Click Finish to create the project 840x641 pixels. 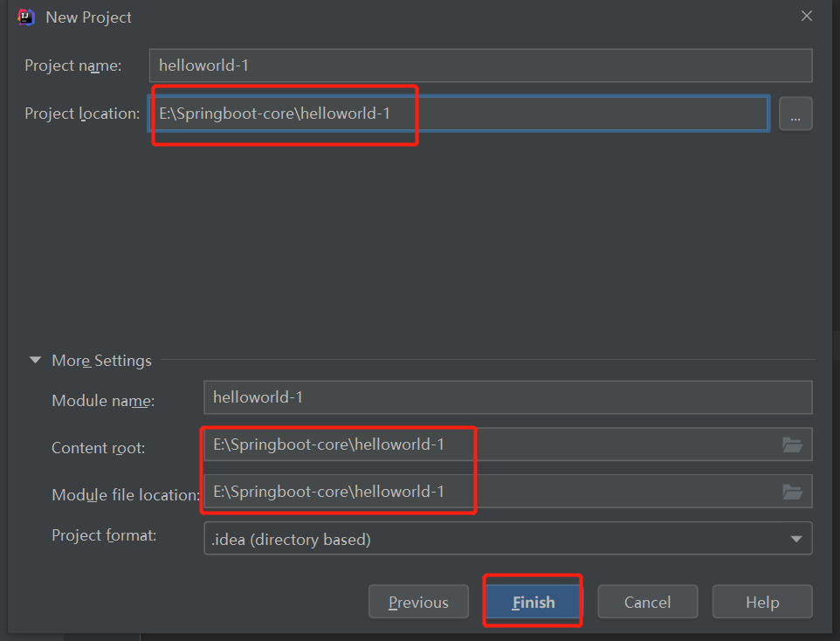tap(533, 602)
